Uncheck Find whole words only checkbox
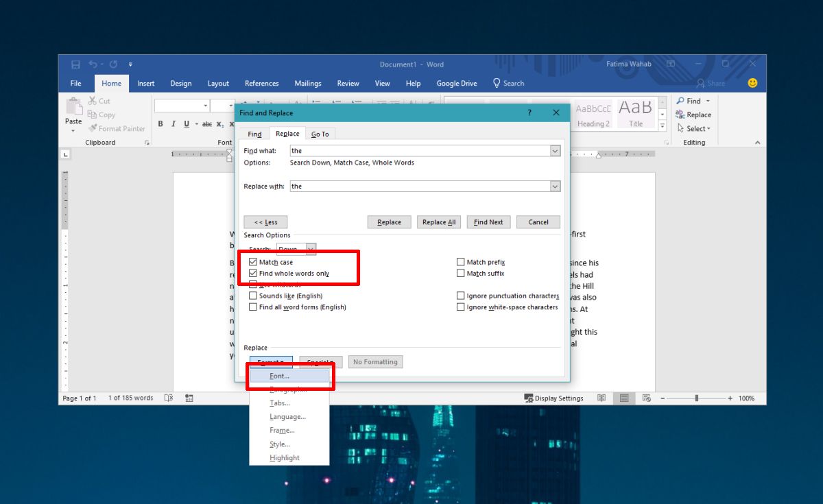The height and width of the screenshot is (504, 823). pyautogui.click(x=253, y=273)
